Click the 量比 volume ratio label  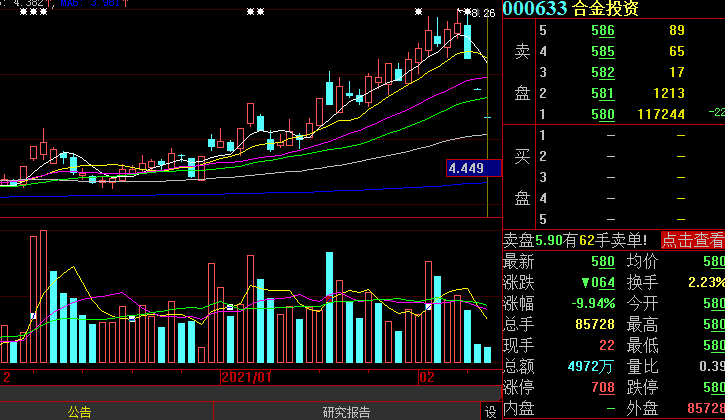point(642,367)
